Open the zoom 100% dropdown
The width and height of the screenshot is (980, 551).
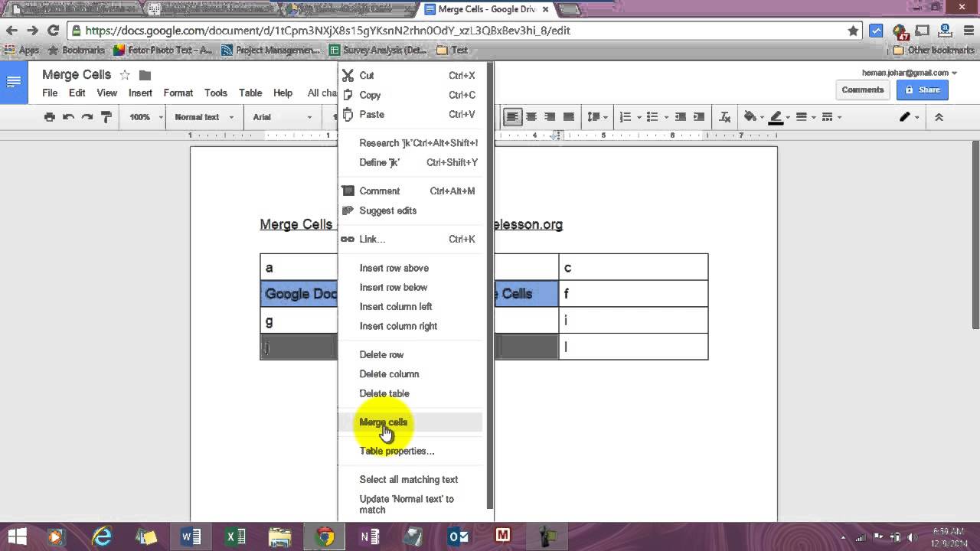click(145, 117)
